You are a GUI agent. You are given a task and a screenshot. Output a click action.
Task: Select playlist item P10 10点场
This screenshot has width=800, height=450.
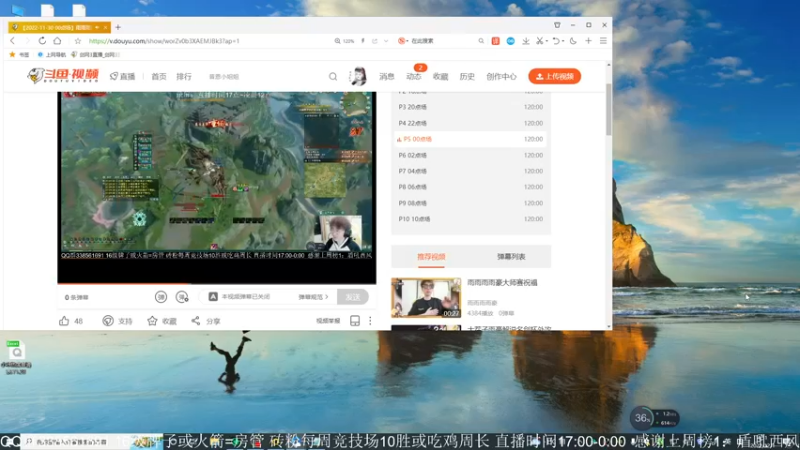pyautogui.click(x=470, y=219)
